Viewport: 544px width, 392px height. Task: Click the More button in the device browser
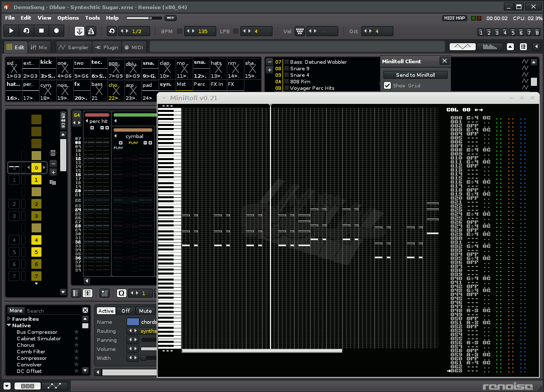pyautogui.click(x=16, y=311)
